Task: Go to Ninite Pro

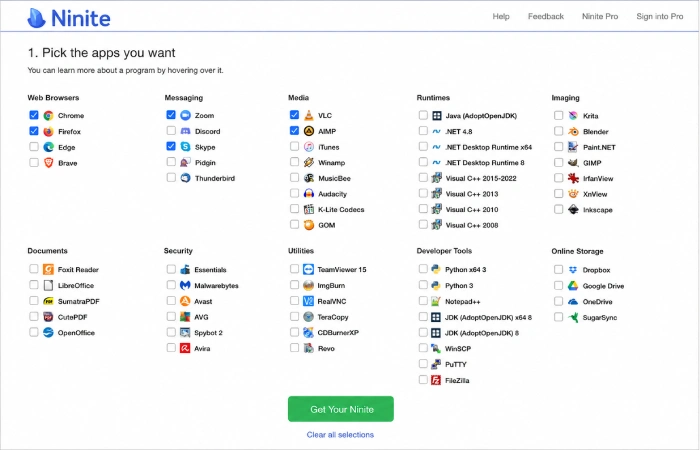Action: click(600, 17)
